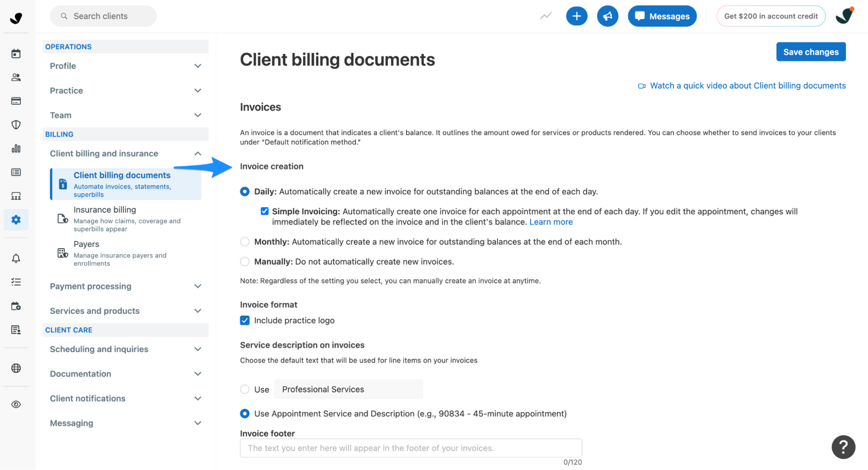Viewport: 868px width, 470px height.
Task: Open the Insurance billing menu item
Action: click(x=126, y=219)
